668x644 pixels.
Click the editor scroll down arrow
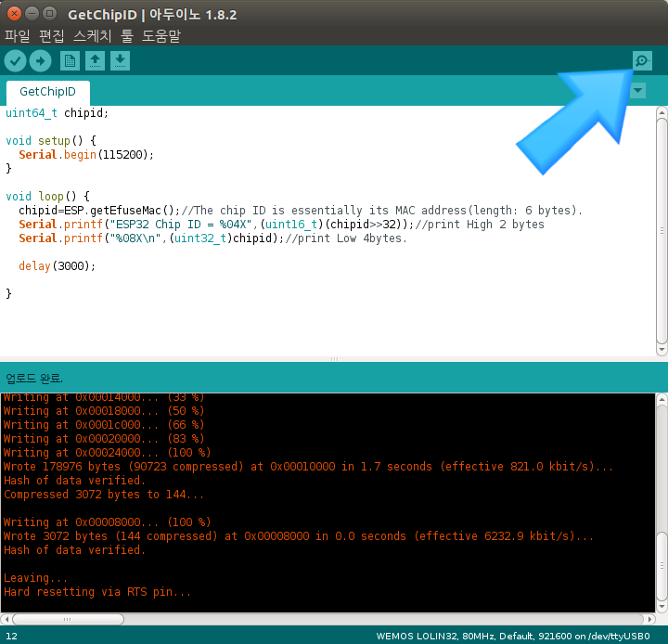pos(662,350)
